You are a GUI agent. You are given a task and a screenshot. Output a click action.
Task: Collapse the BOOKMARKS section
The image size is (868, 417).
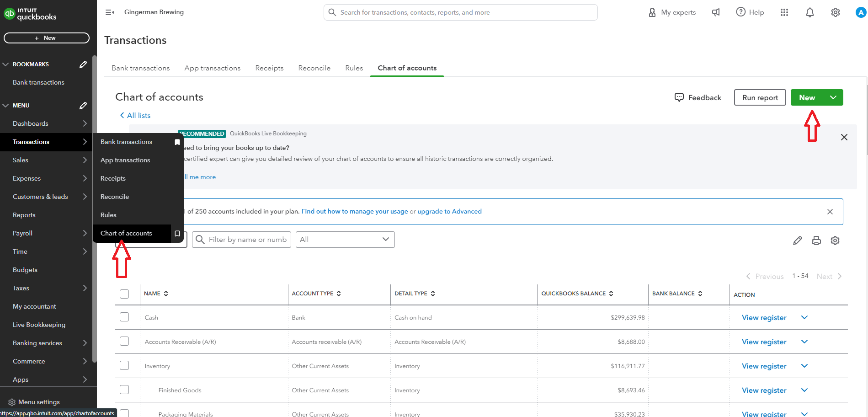(6, 64)
